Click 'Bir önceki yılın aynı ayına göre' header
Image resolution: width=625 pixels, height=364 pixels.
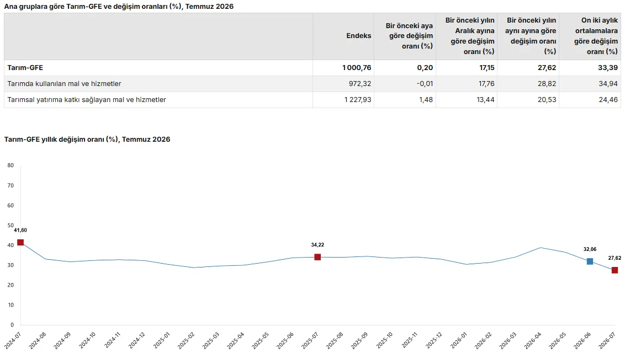click(531, 36)
